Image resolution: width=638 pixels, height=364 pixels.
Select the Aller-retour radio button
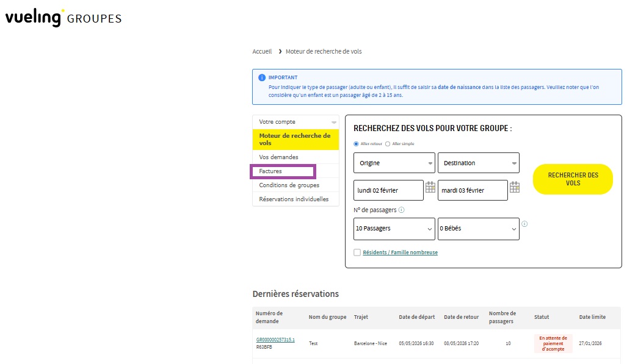coord(357,144)
